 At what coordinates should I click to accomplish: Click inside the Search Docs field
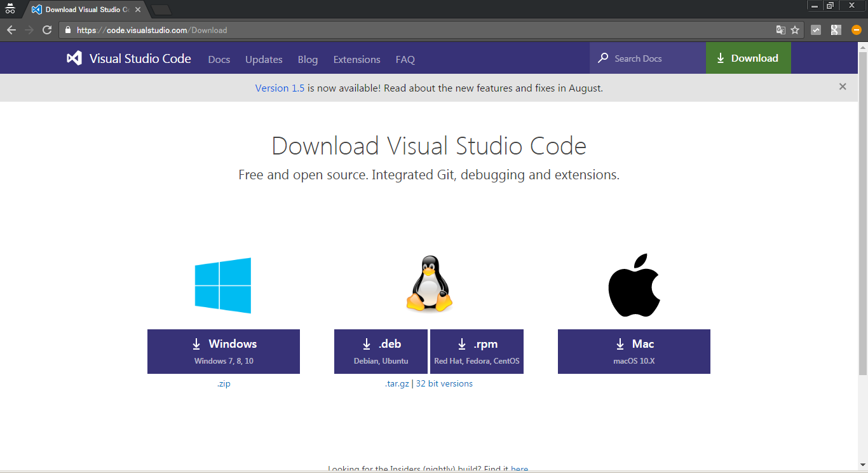pyautogui.click(x=642, y=58)
